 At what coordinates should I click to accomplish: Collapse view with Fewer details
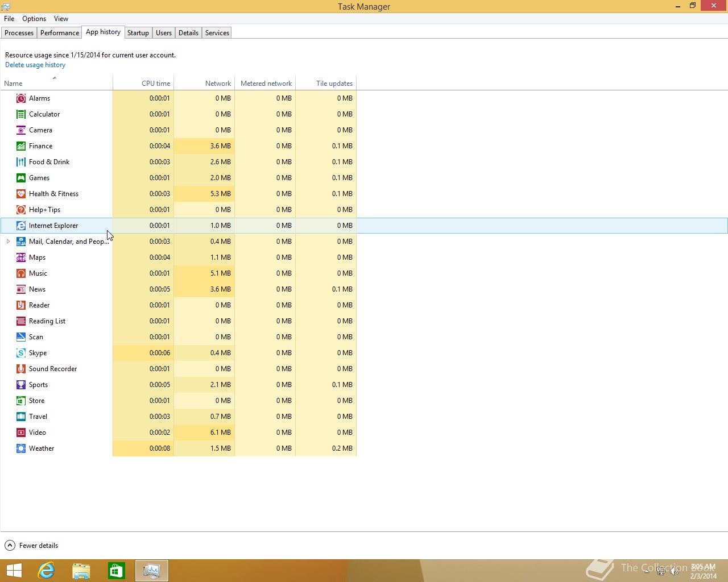click(32, 546)
